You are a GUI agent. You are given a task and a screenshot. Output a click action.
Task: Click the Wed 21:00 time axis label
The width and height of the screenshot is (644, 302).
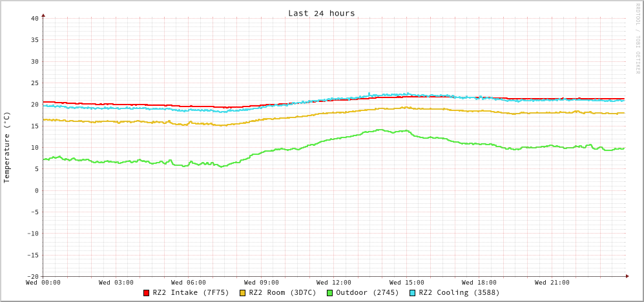point(552,283)
